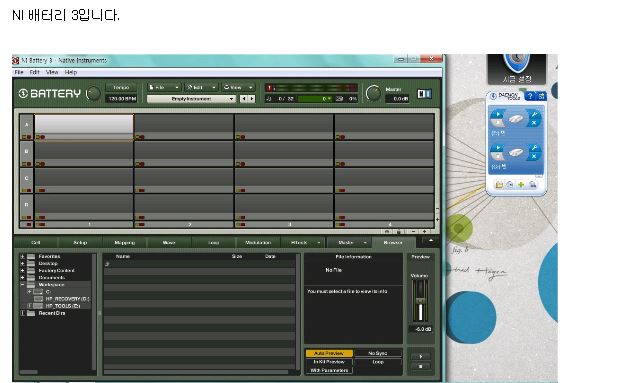The height and width of the screenshot is (383, 633).
Task: Click the Tempo button
Action: [121, 87]
